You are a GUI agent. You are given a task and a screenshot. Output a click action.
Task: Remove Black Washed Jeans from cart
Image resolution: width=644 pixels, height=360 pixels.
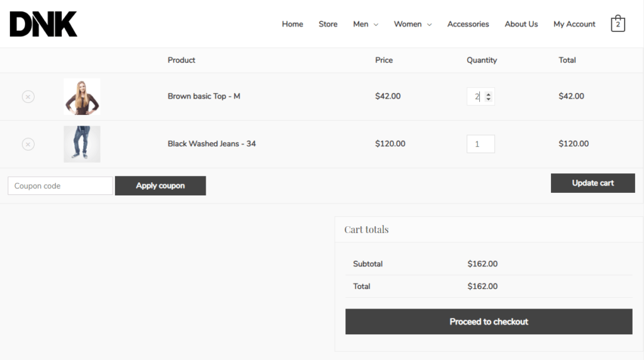[x=28, y=145]
